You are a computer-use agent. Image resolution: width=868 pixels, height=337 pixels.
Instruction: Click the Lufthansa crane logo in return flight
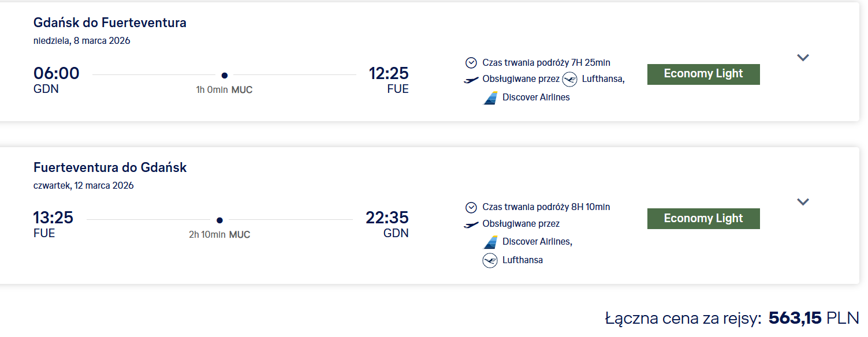pyautogui.click(x=490, y=260)
